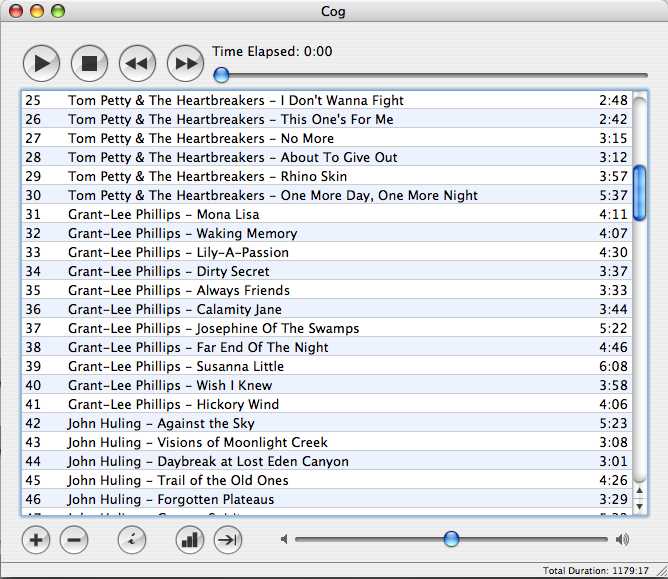Open the bar chart icon button
The height and width of the screenshot is (579, 668).
(190, 540)
